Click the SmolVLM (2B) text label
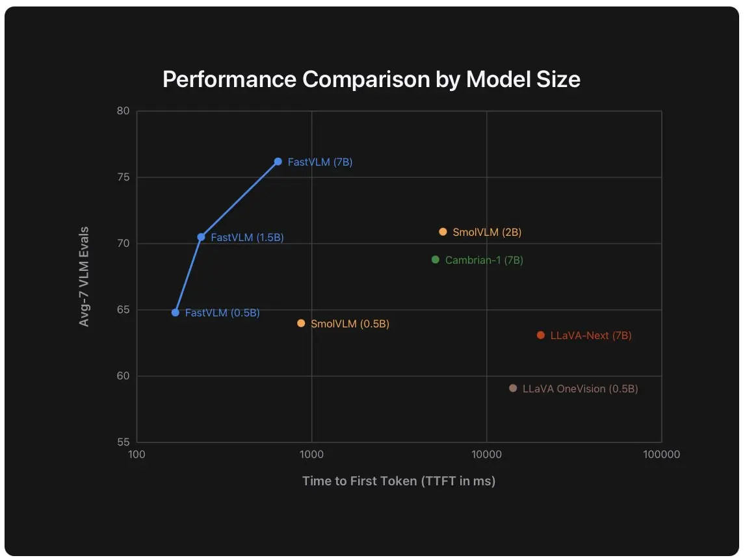The height and width of the screenshot is (560, 745). coord(487,233)
